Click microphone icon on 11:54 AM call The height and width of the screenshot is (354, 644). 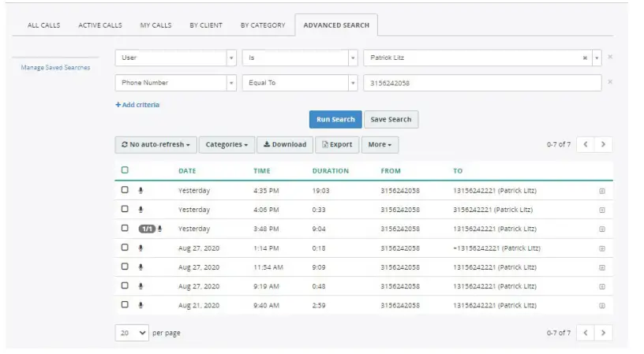[x=140, y=267]
